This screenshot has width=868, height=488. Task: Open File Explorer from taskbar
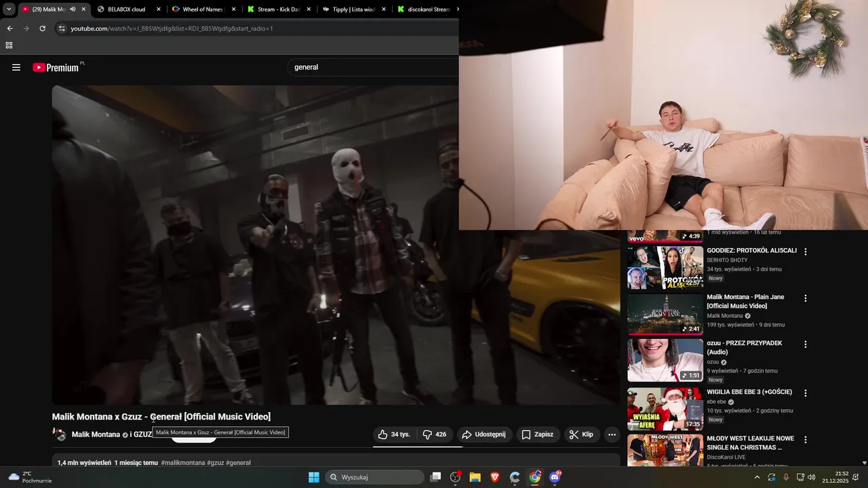click(475, 477)
